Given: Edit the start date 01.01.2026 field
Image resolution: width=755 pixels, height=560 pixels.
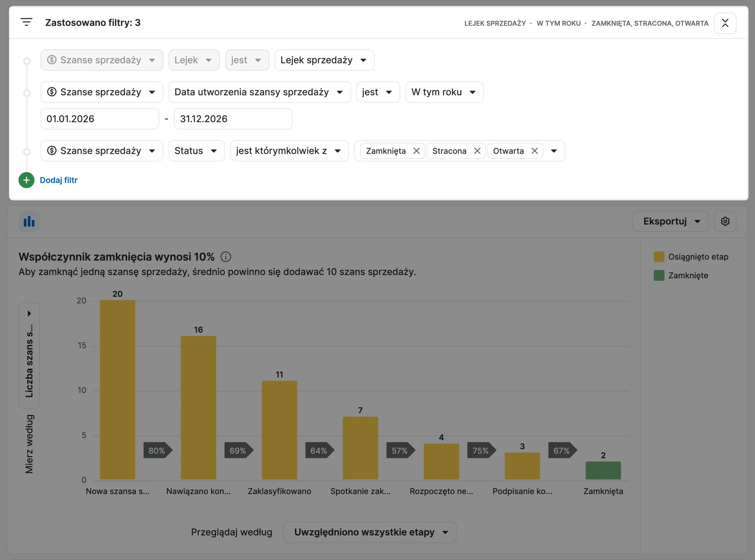Looking at the screenshot, I should click(100, 119).
